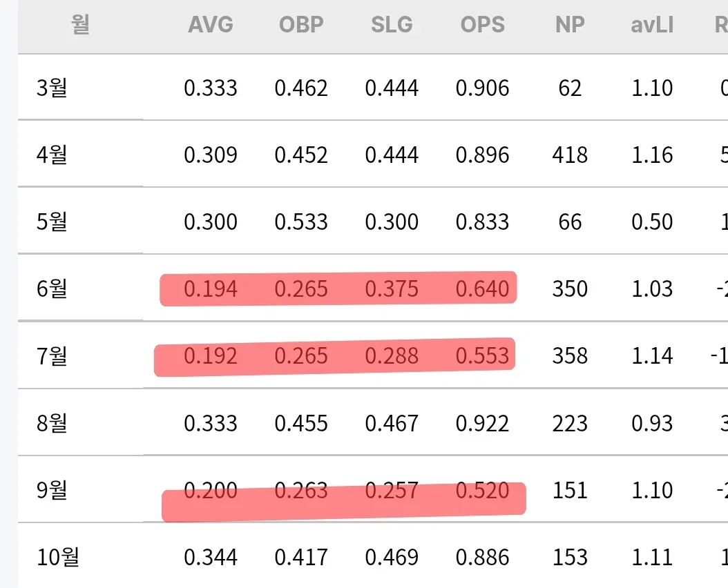
Task: Select the 7월 row label
Action: click(x=52, y=355)
